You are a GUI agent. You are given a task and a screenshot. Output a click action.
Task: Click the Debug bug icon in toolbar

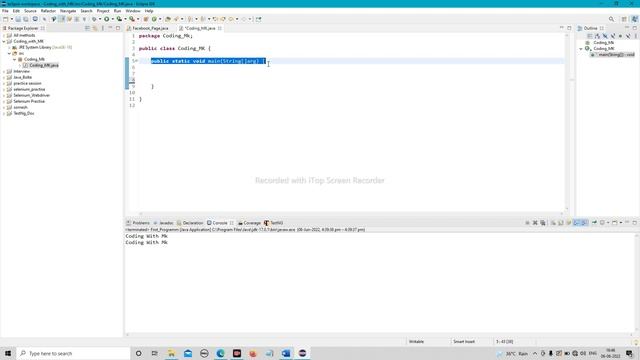pyautogui.click(x=94, y=19)
